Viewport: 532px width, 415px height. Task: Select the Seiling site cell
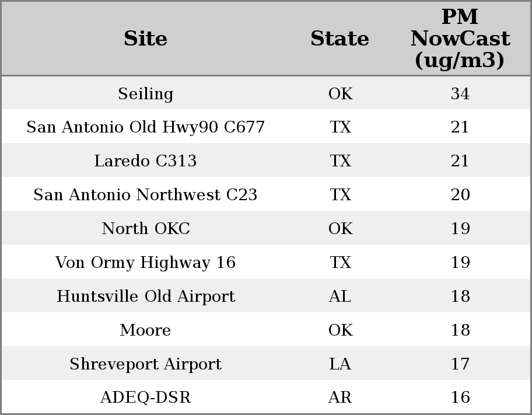[x=145, y=94]
